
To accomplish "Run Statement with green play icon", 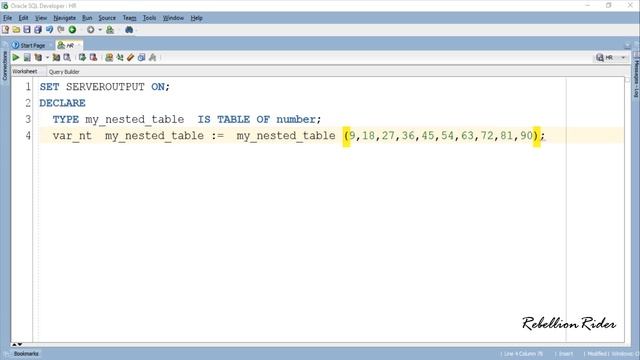I will point(16,58).
